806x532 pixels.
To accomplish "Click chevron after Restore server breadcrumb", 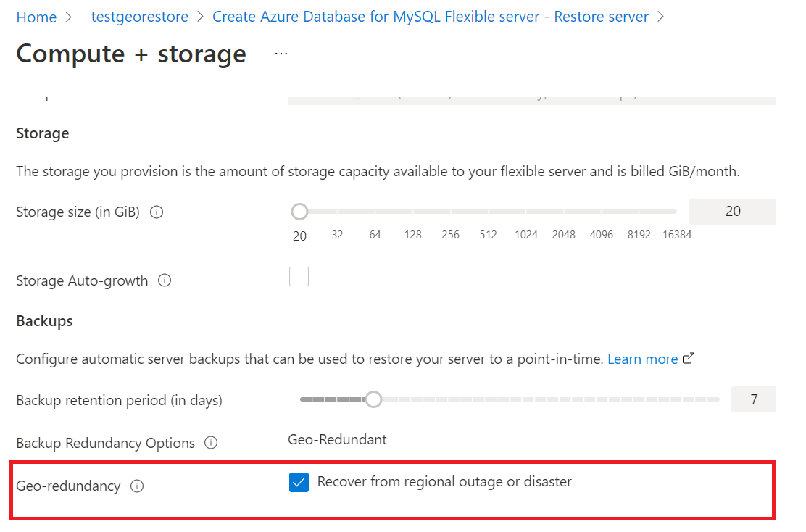I will (x=660, y=17).
